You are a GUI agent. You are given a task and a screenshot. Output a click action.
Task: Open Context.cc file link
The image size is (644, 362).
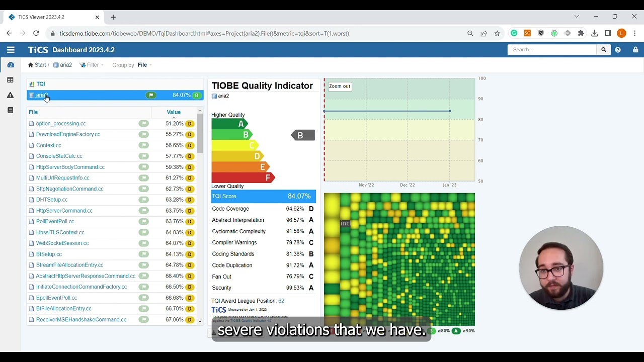(49, 145)
